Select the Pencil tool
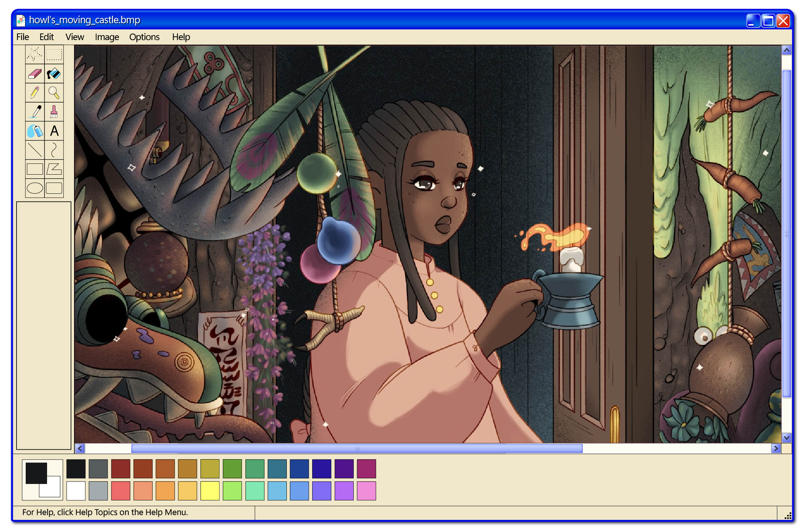 click(x=35, y=93)
